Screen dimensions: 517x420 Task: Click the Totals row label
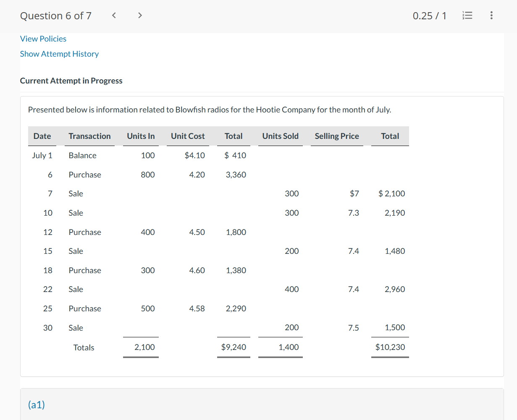(84, 347)
